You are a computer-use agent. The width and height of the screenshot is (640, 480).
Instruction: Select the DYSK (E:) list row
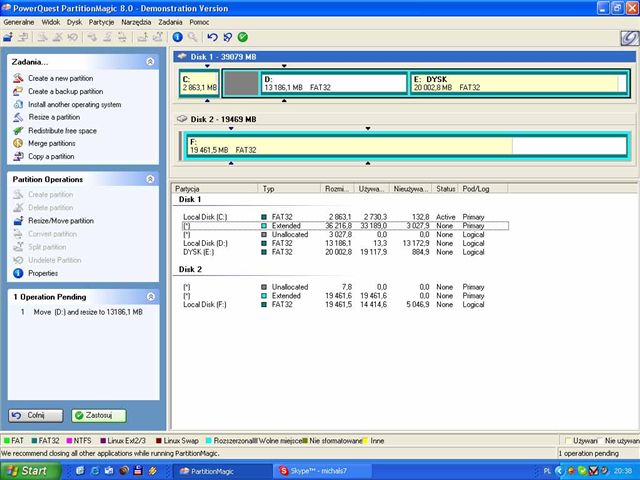pyautogui.click(x=345, y=252)
